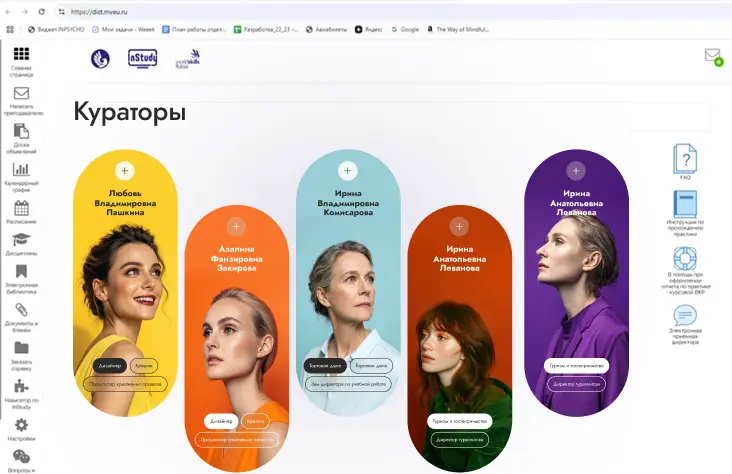Image resolution: width=732 pixels, height=474 pixels.
Task: Click the browser reload button
Action: pos(42,12)
